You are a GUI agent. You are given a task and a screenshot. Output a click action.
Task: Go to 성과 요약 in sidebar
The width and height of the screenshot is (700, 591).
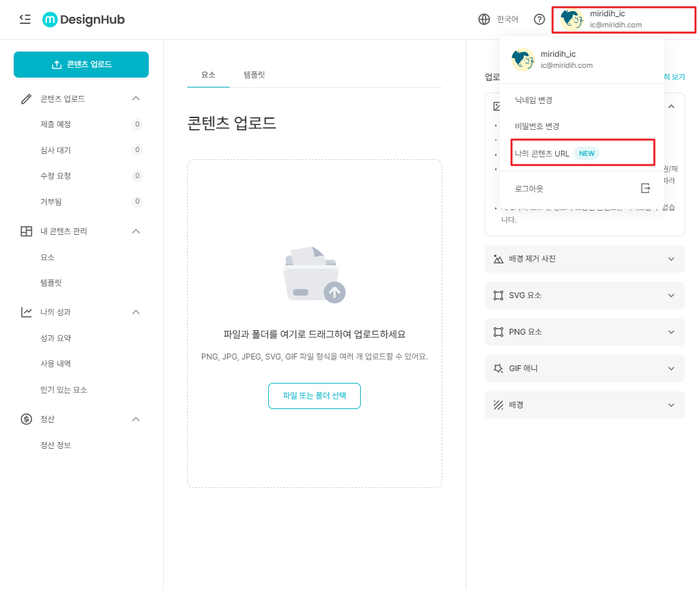pyautogui.click(x=55, y=338)
